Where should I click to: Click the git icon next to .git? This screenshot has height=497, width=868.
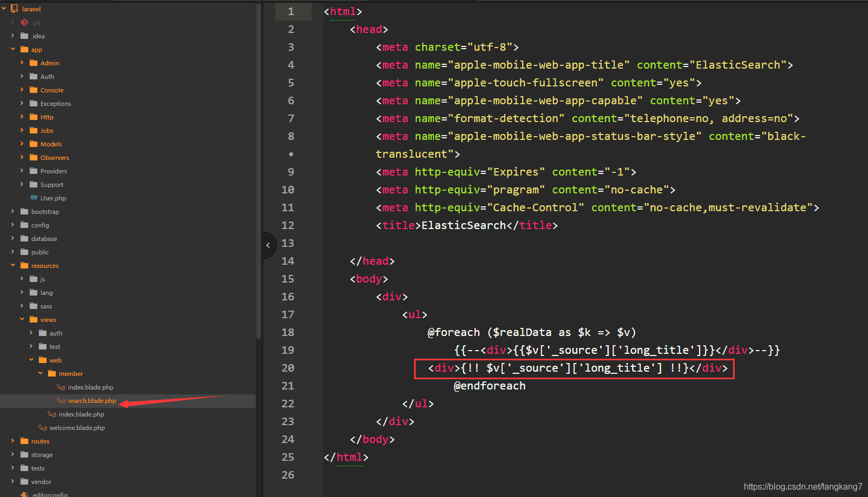click(24, 23)
